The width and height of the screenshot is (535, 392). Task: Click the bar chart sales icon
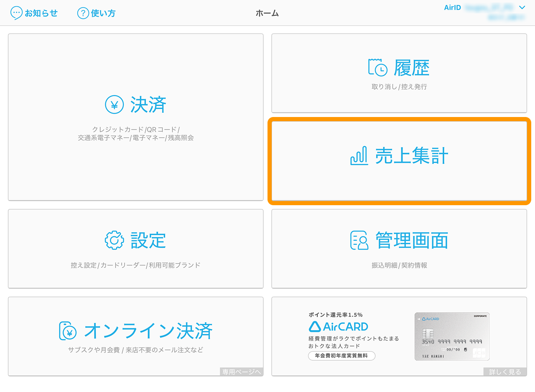pos(359,156)
